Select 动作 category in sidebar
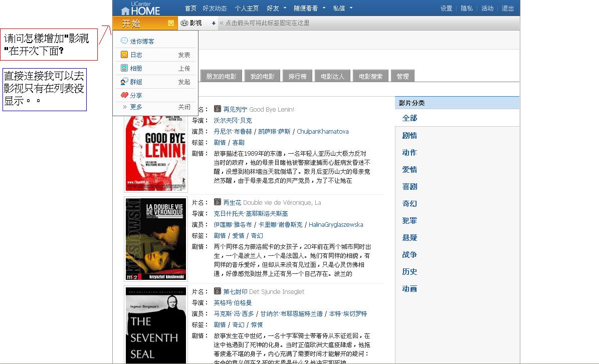The height and width of the screenshot is (364, 599). 410,153
